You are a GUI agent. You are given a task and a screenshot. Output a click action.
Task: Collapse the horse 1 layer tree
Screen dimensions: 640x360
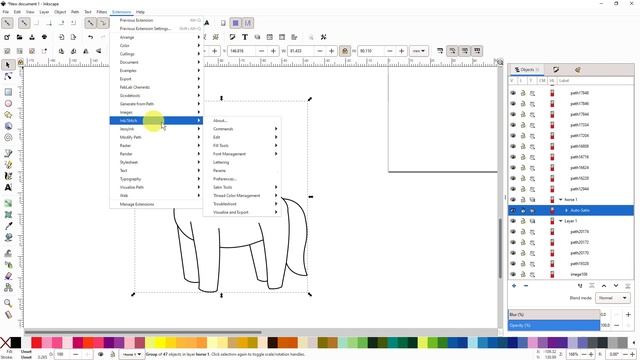coord(560,200)
